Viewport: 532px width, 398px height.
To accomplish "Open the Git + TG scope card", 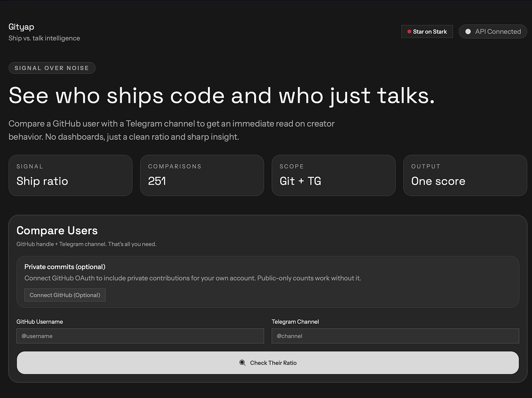I will pos(333,175).
